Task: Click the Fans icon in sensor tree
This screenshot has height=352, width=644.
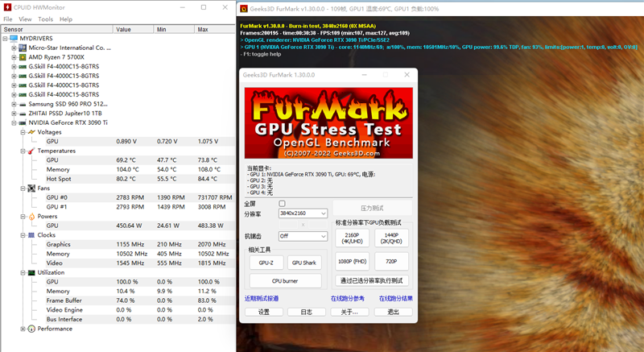Action: (x=31, y=188)
